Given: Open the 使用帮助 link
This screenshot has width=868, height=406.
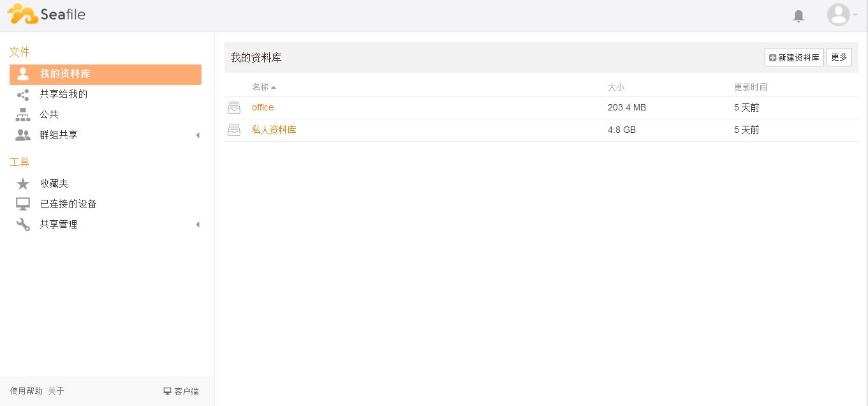Looking at the screenshot, I should click(x=27, y=391).
